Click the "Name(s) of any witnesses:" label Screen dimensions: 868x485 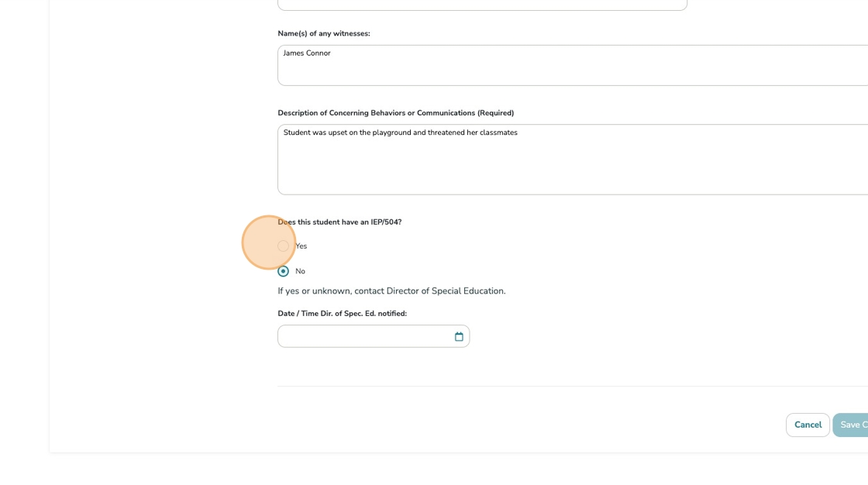pos(324,33)
